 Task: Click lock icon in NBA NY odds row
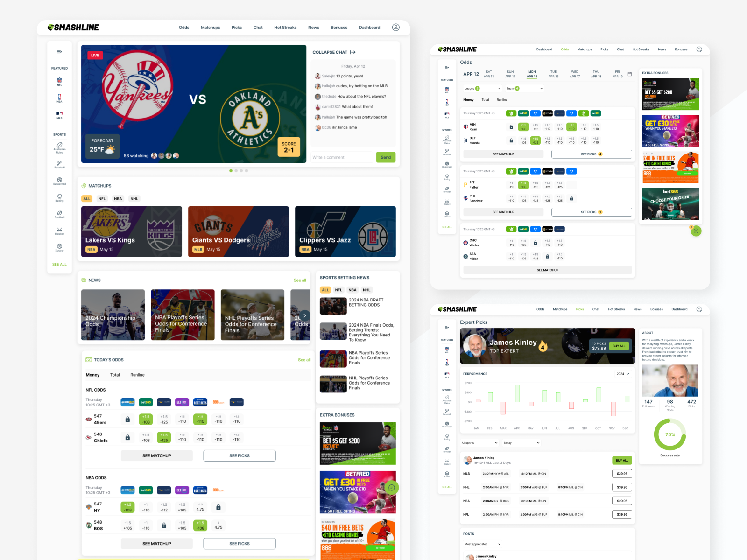pyautogui.click(x=218, y=507)
